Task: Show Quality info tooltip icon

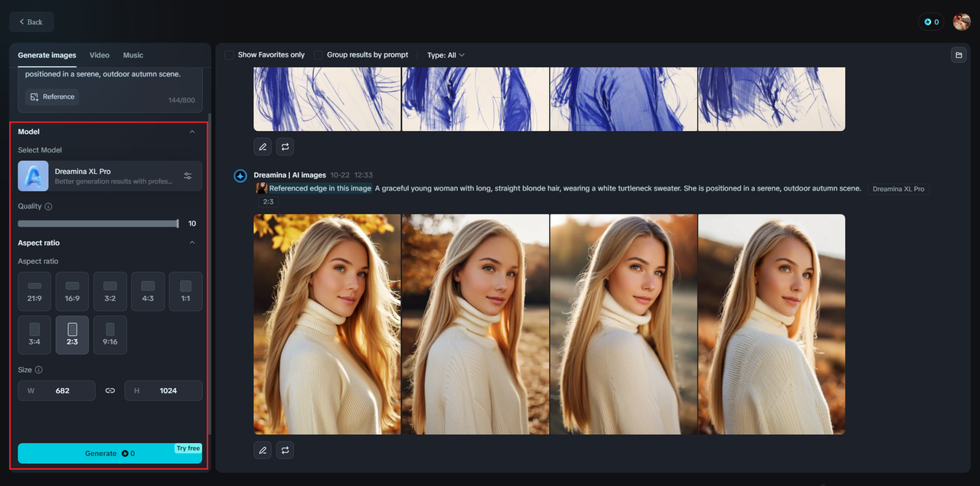Action: coord(48,207)
